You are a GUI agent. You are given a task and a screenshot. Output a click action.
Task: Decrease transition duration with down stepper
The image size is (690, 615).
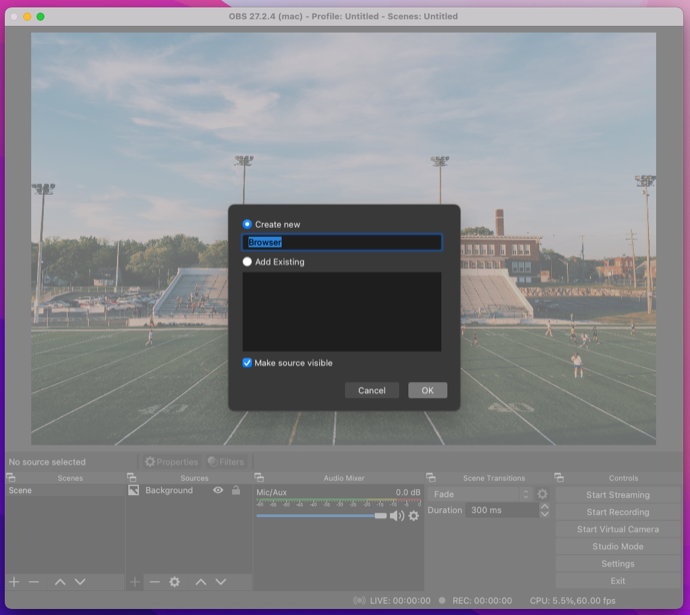coord(545,514)
